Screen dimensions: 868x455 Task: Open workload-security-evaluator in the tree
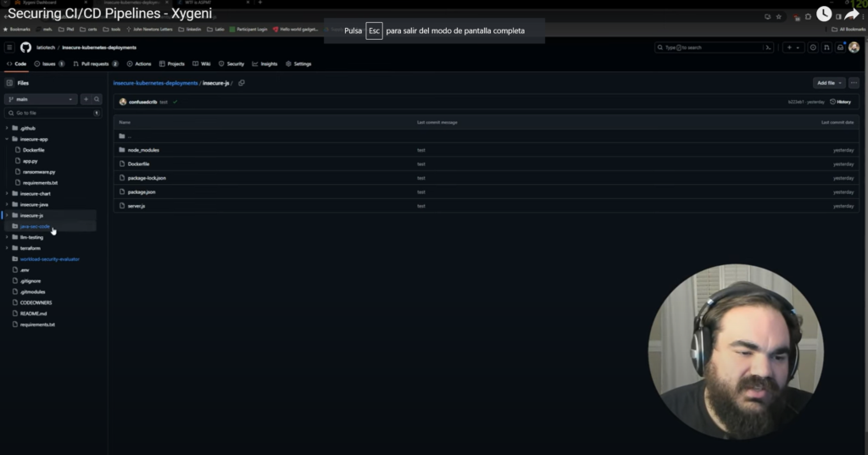[x=50, y=259]
